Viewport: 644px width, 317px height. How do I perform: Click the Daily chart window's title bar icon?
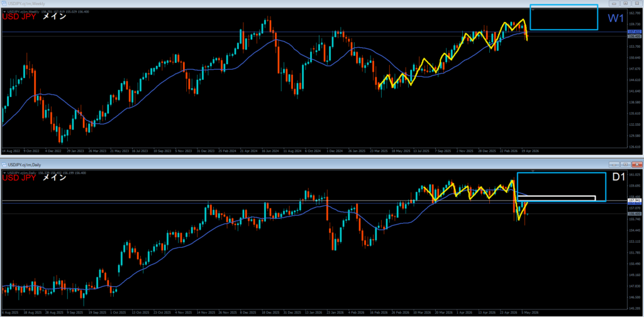click(4, 164)
